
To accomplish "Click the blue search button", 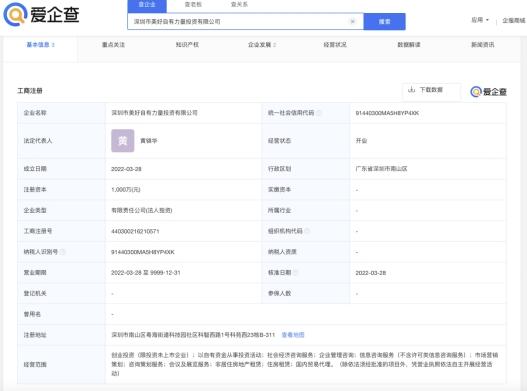I will click(x=384, y=22).
